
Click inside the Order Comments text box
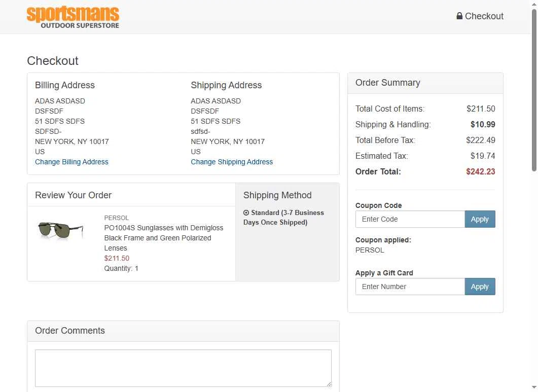(183, 368)
